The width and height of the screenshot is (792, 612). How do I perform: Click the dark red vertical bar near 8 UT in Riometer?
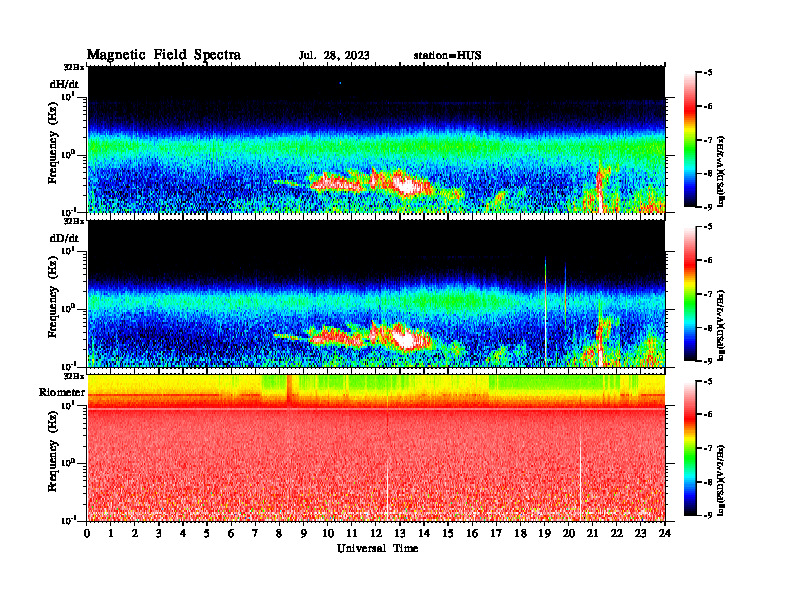click(x=289, y=389)
